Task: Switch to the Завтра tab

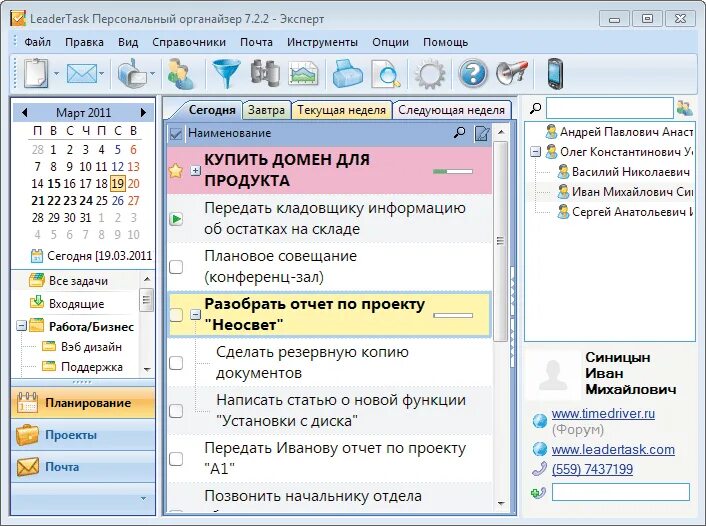Action: pyautogui.click(x=267, y=110)
